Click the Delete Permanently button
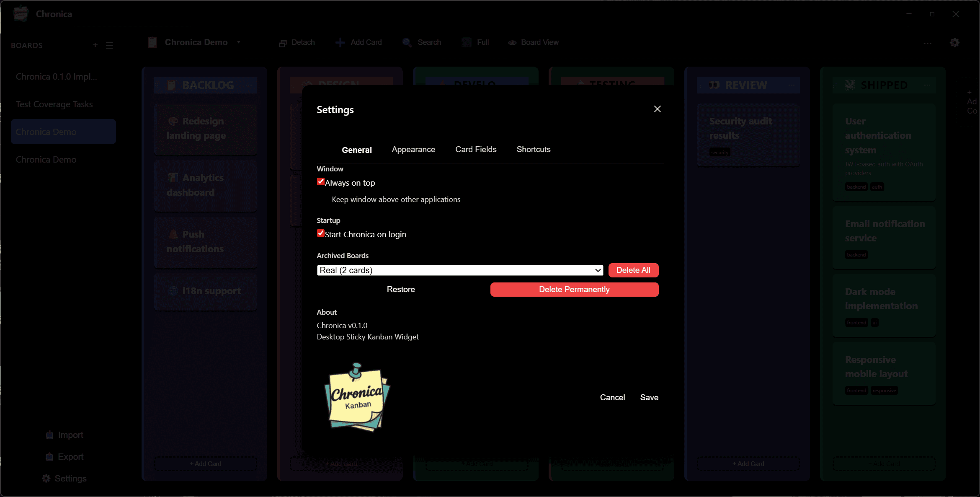 click(574, 289)
